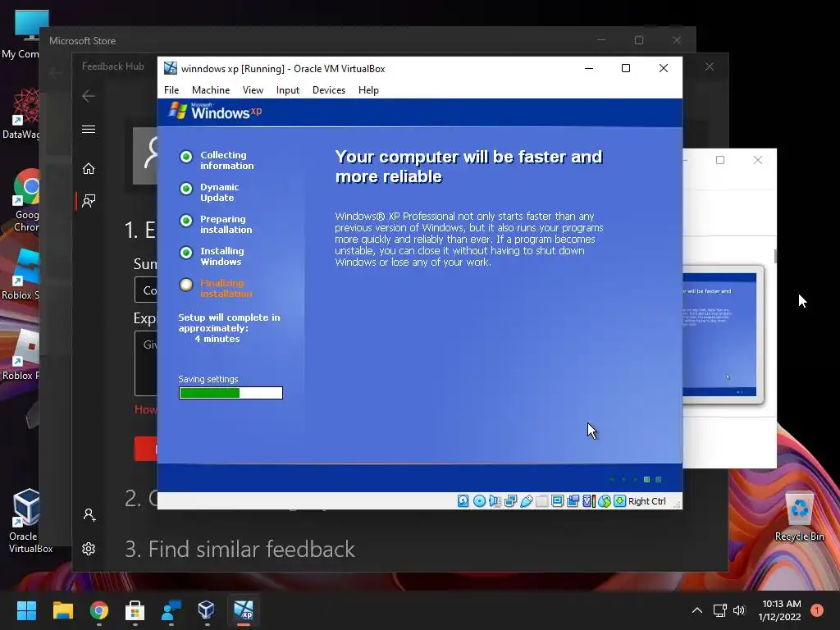Screen dimensions: 840x630
Task: Click the network adapter status icon
Action: 510,501
